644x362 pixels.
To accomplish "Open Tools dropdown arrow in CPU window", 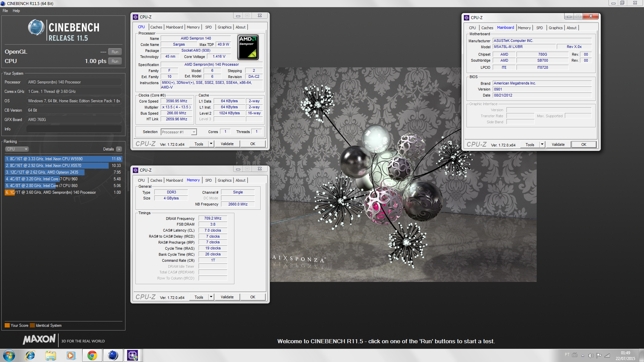I will pos(211,144).
